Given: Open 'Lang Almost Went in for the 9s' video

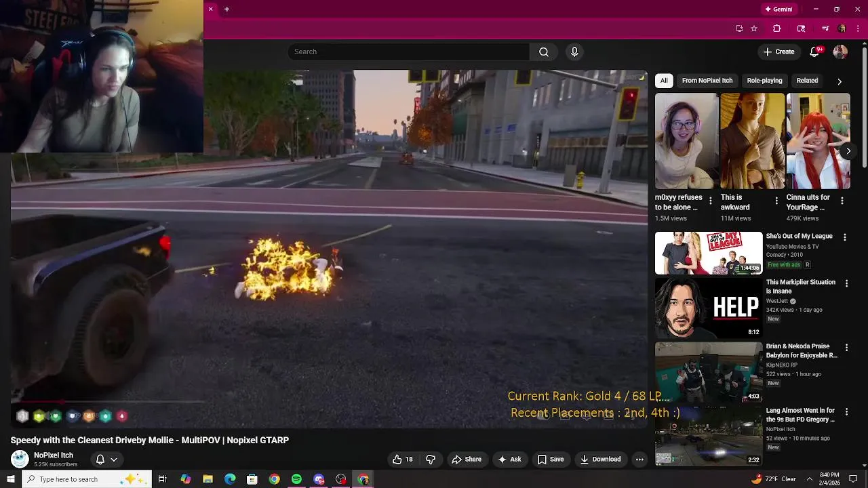Looking at the screenshot, I should point(800,415).
